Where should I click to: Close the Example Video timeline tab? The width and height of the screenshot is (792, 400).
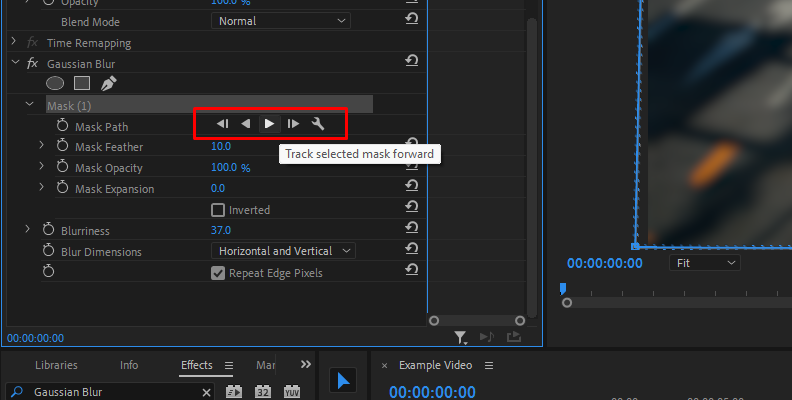pyautogui.click(x=384, y=366)
